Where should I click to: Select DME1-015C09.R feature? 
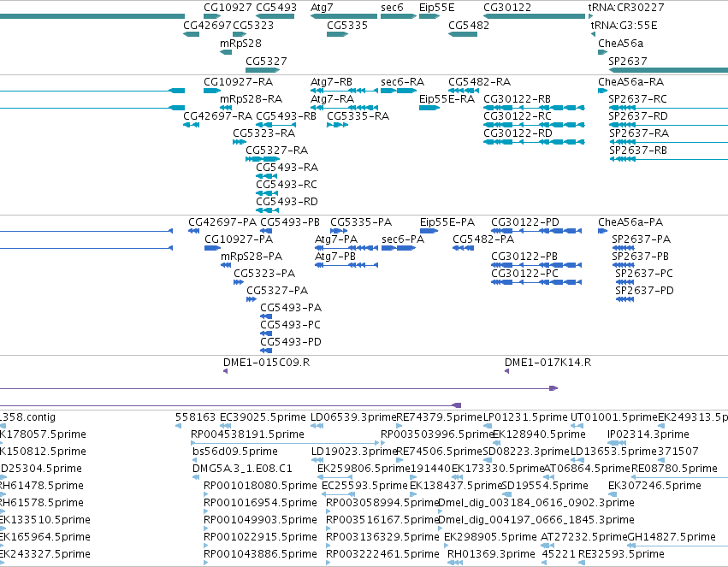(267, 363)
